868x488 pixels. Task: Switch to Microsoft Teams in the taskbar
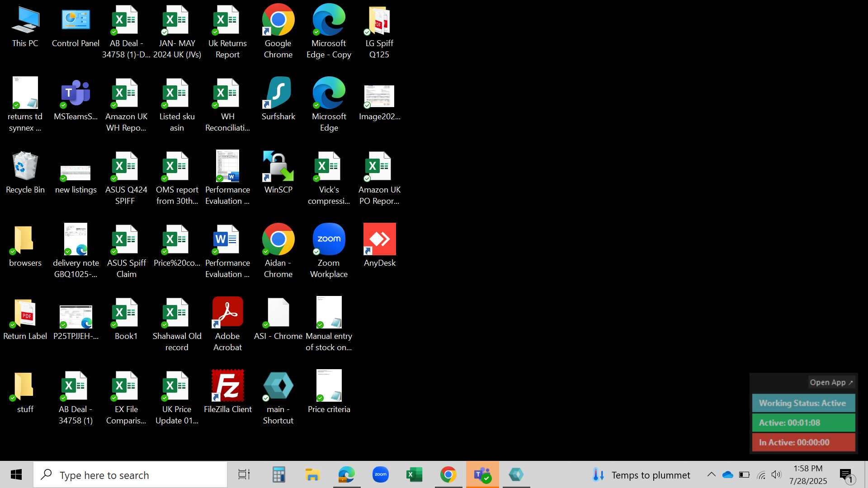[482, 474]
